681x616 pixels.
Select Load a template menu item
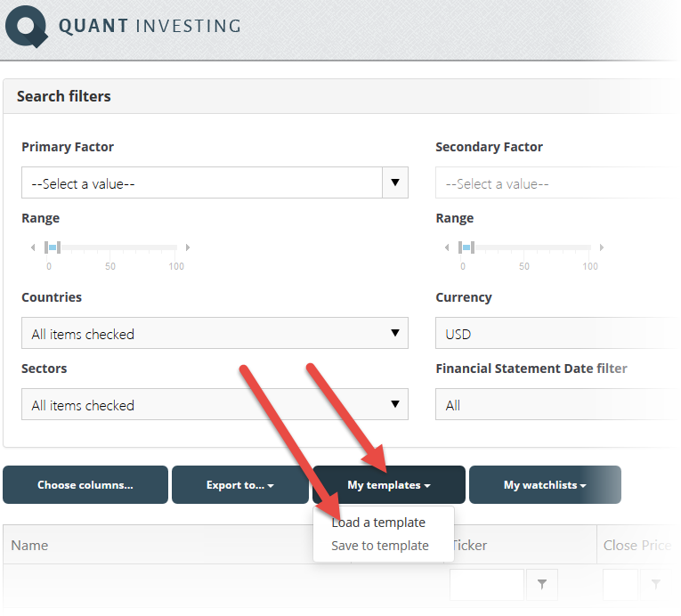378,523
